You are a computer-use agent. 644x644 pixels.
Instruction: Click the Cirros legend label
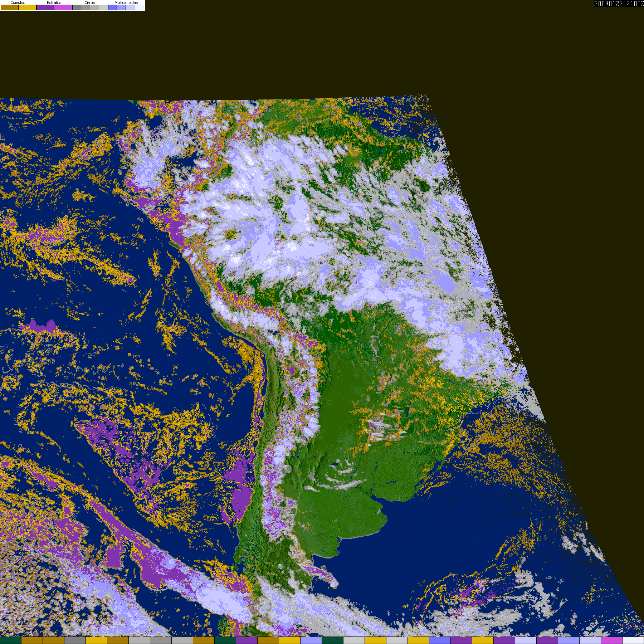90,3
